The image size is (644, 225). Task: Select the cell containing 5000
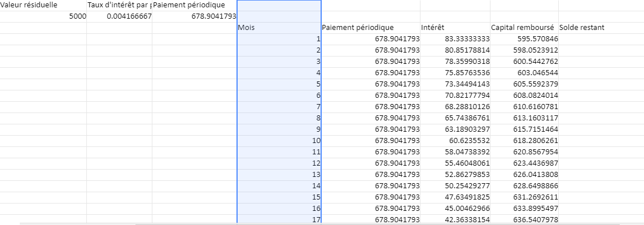43,17
